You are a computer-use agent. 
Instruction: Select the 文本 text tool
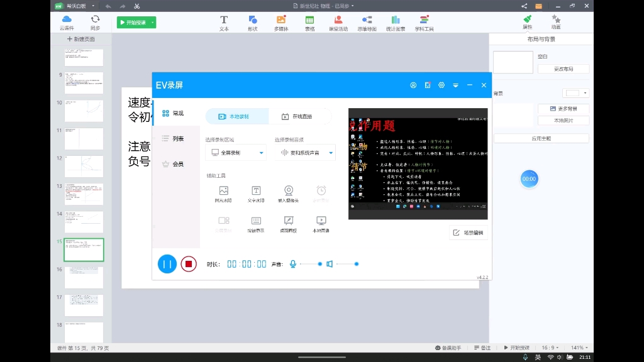click(224, 23)
